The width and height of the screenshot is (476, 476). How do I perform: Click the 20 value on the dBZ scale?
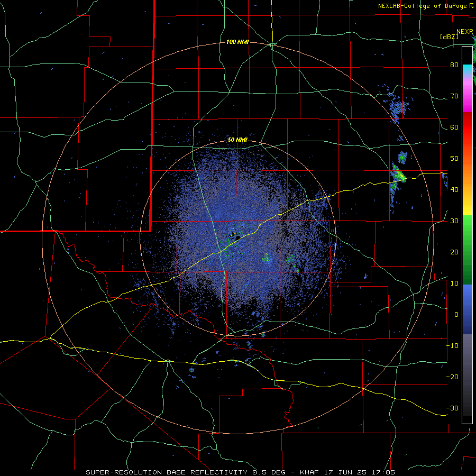[x=454, y=252]
